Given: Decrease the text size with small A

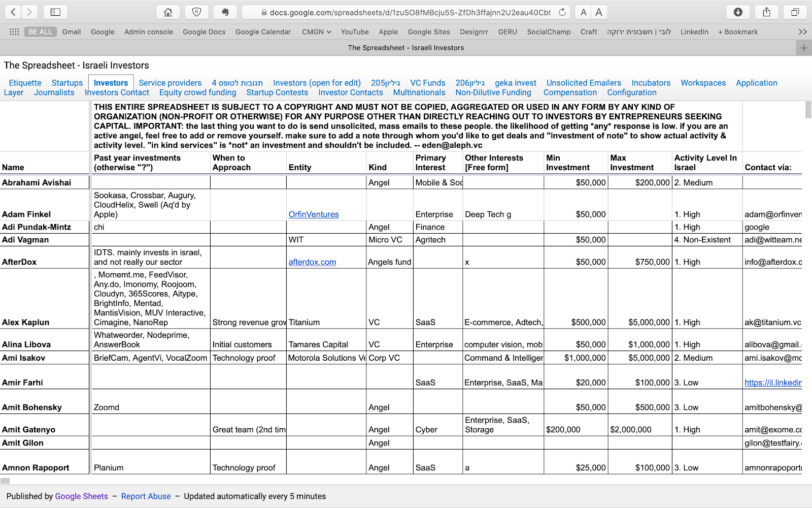Looking at the screenshot, I should click(583, 12).
